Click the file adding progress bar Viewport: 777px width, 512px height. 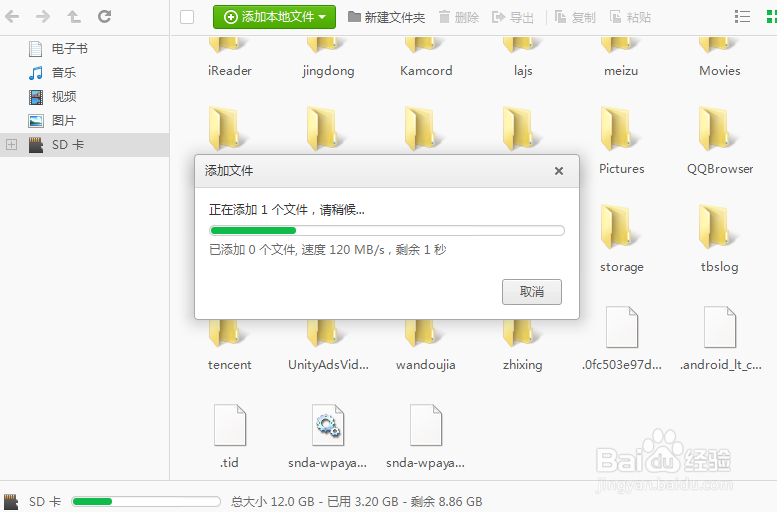[x=387, y=230]
